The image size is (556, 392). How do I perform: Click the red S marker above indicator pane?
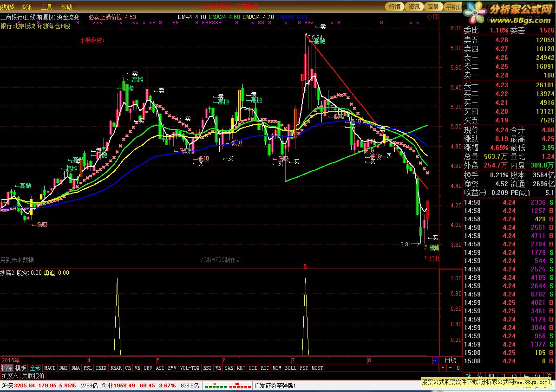(x=305, y=266)
